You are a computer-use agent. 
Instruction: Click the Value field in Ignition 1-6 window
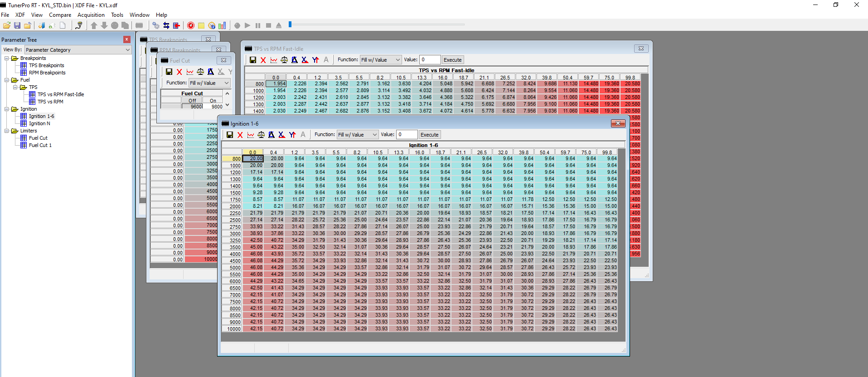coord(407,135)
